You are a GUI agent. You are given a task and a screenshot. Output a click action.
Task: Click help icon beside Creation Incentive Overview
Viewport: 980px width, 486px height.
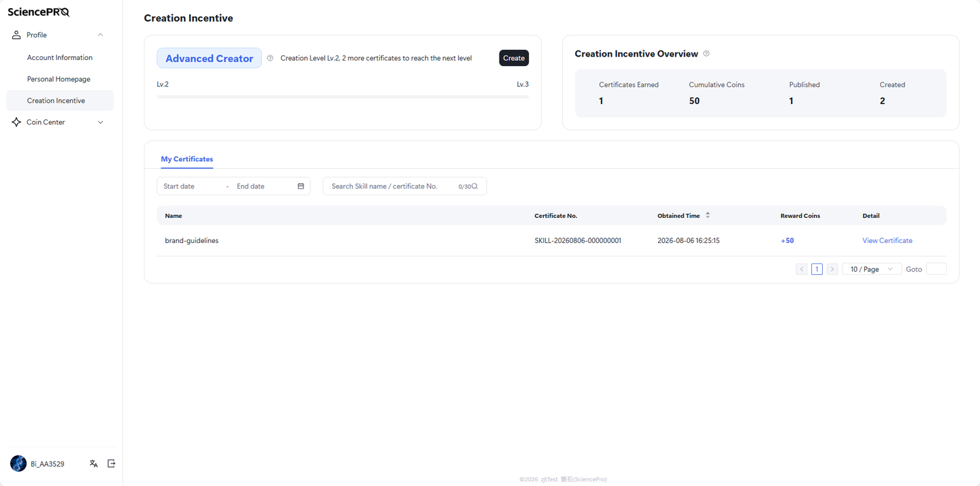706,53
